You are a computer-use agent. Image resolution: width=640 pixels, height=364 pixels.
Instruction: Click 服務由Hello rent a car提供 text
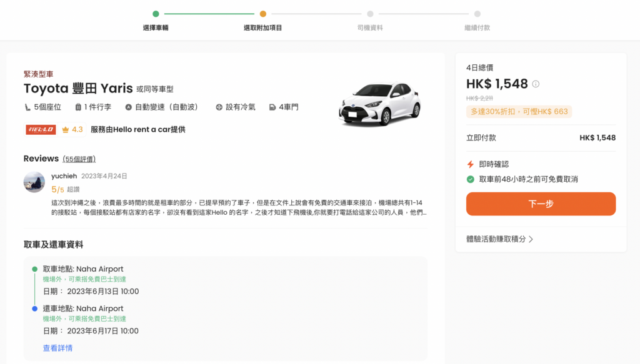click(138, 130)
